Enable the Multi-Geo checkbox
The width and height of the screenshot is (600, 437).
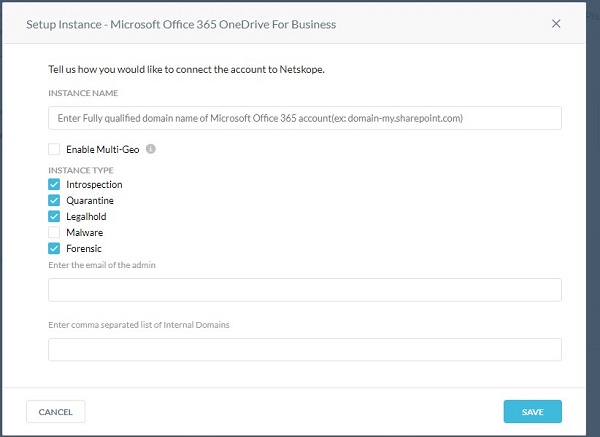point(54,149)
